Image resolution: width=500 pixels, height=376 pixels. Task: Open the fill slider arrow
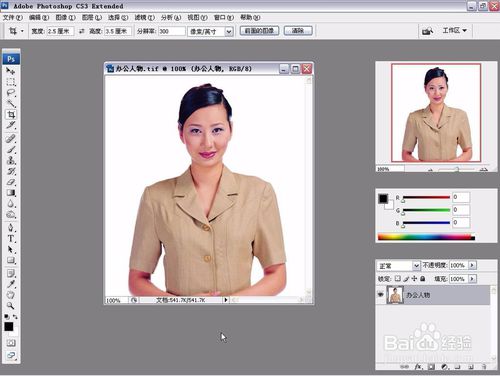click(x=472, y=279)
